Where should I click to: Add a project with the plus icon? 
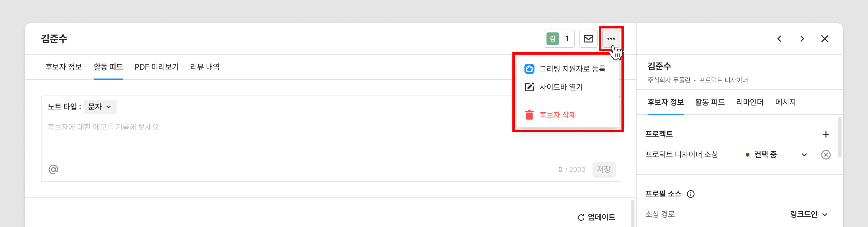pyautogui.click(x=826, y=134)
